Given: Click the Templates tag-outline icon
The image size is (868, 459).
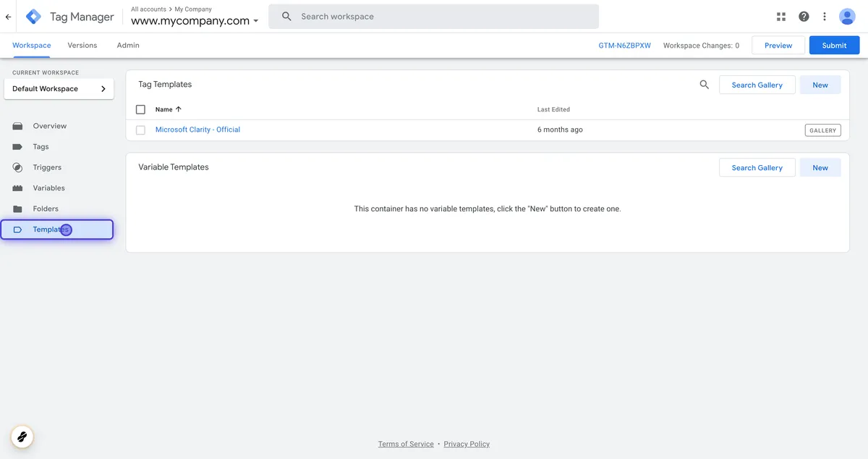Looking at the screenshot, I should 18,230.
